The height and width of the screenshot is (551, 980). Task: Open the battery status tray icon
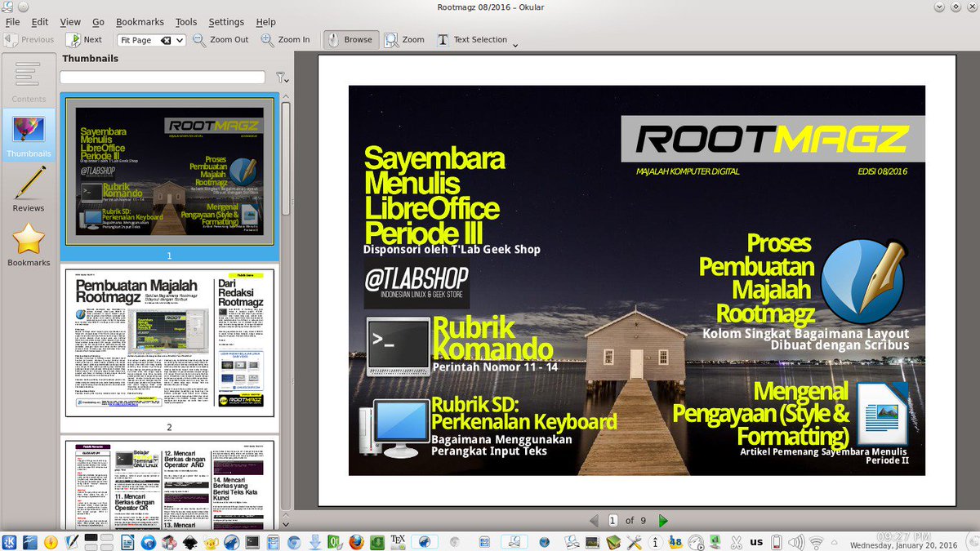pos(777,542)
